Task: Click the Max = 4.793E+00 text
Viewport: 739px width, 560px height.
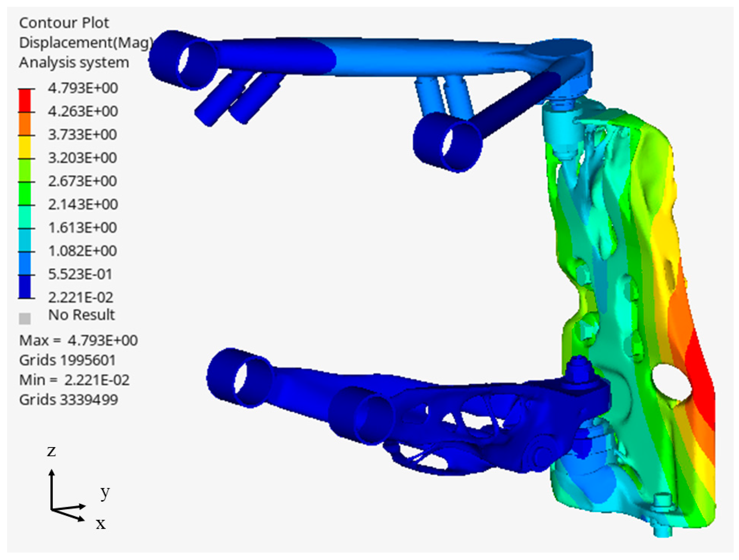Action: [78, 341]
